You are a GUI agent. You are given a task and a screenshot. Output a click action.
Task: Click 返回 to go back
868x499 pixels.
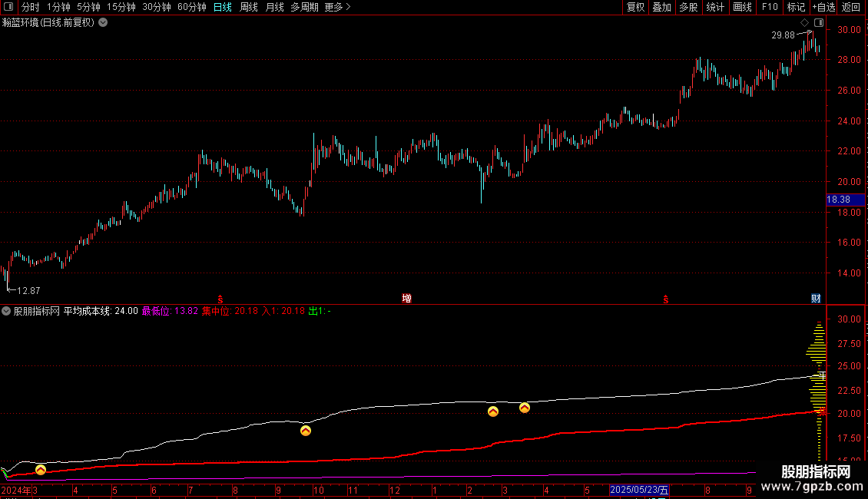click(851, 7)
